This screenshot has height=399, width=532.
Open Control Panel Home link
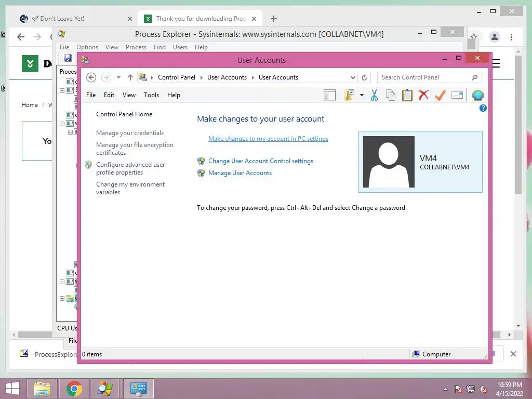[x=124, y=114]
